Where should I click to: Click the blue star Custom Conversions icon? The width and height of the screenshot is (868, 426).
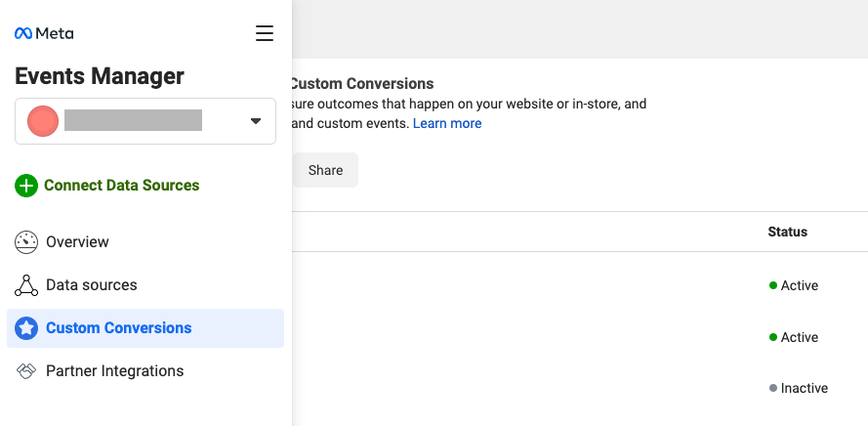click(x=26, y=328)
